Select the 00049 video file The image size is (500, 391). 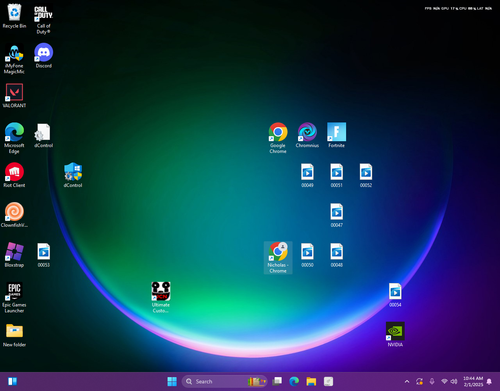[x=307, y=175]
